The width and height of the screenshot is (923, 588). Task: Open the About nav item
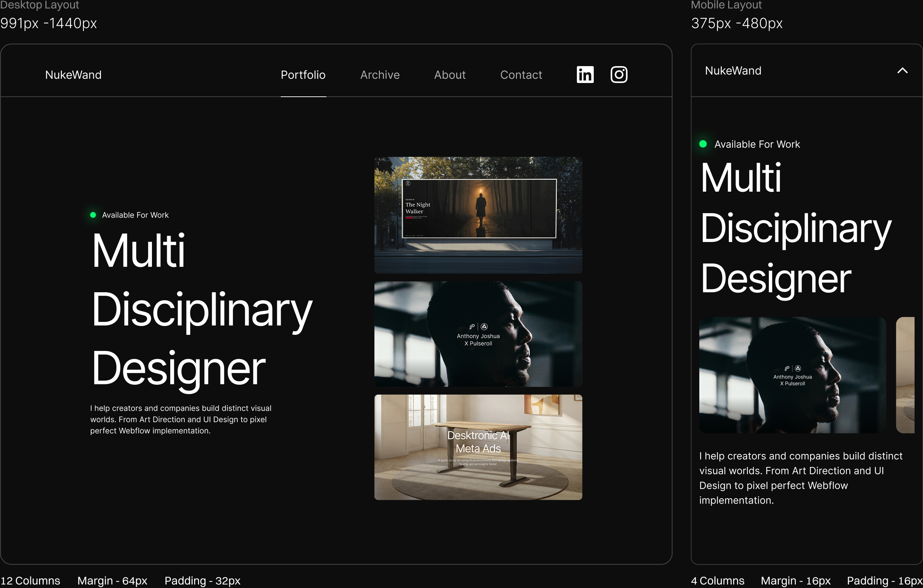click(x=450, y=75)
